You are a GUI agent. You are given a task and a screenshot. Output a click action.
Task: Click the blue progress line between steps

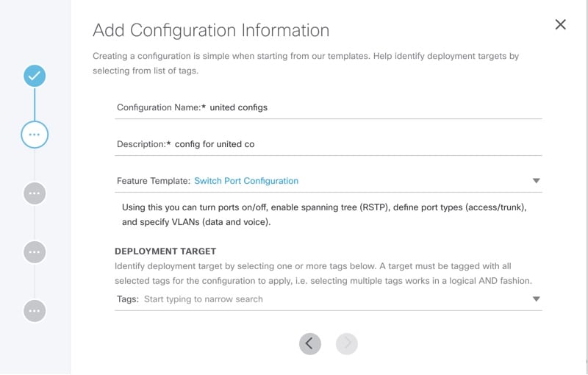pyautogui.click(x=35, y=104)
